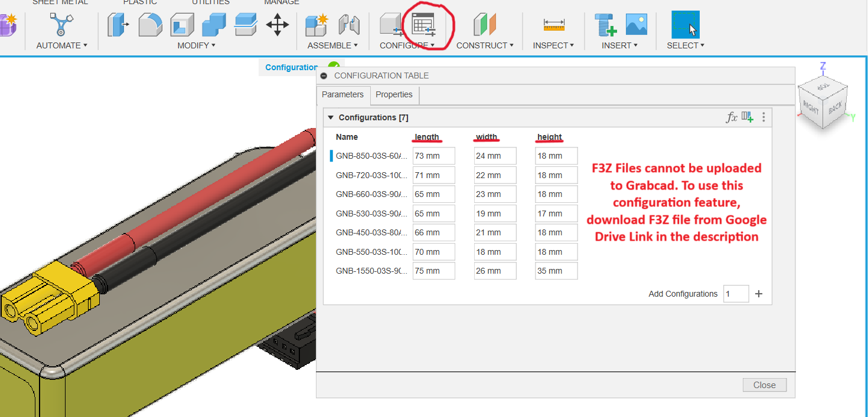
Task: Click the 73 mm length field
Action: [434, 156]
